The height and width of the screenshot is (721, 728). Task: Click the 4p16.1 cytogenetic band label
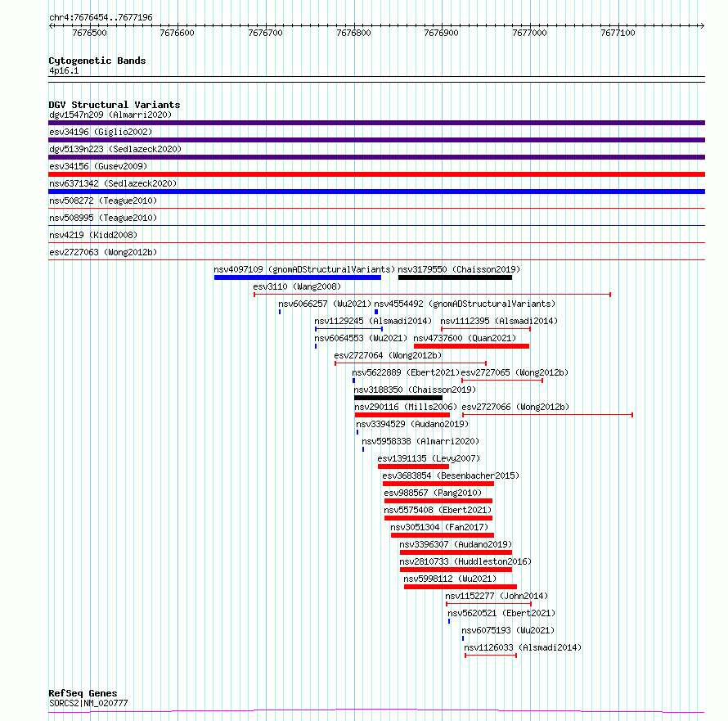coord(64,70)
